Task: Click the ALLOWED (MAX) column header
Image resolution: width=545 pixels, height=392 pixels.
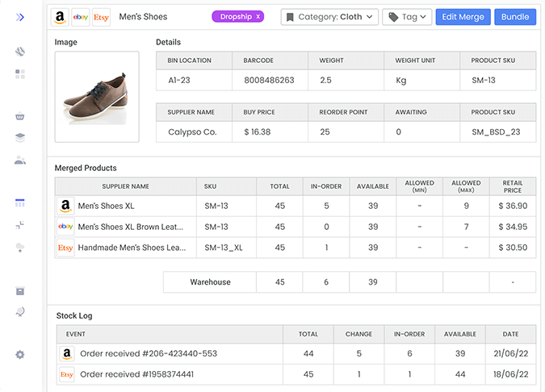Action: [x=466, y=186]
